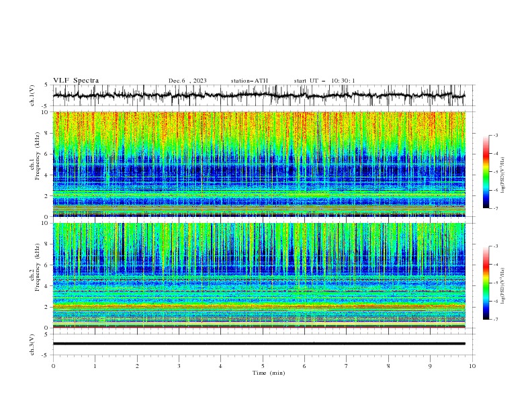The height and width of the screenshot is (411, 532).
Task: Click the ch.2 "Frequency (kHz)" axis label
Action: 37,267
